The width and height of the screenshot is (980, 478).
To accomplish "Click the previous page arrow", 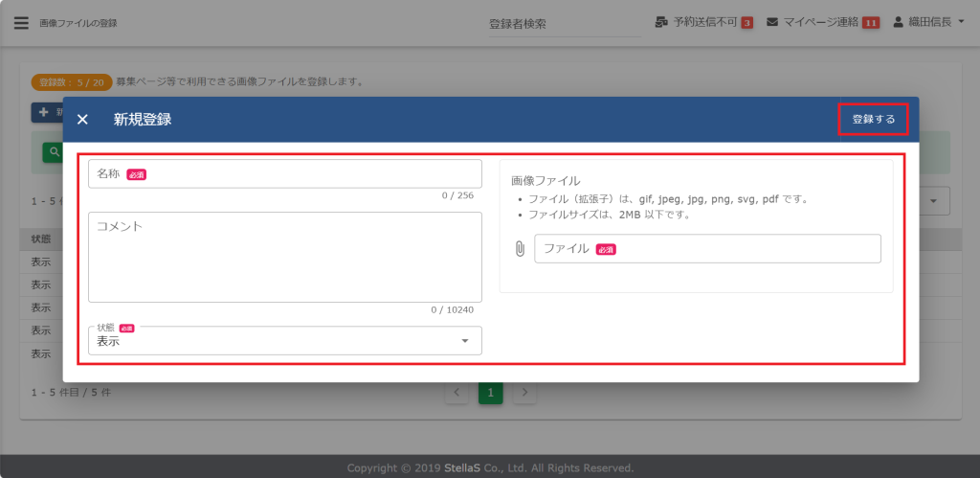I will (457, 393).
